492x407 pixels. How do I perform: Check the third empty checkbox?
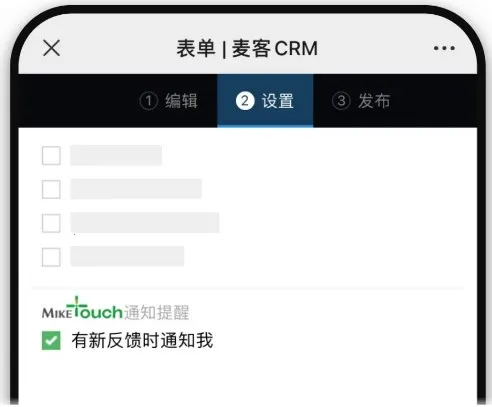(51, 223)
